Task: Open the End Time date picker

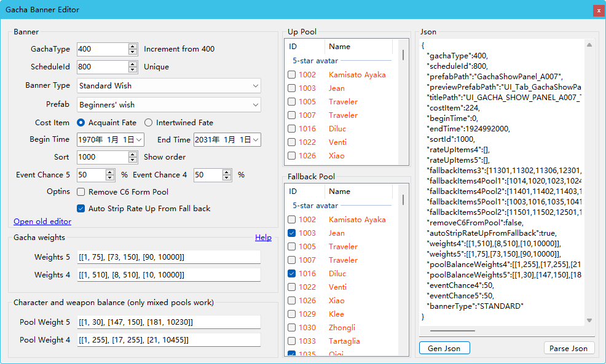Action: 256,140
